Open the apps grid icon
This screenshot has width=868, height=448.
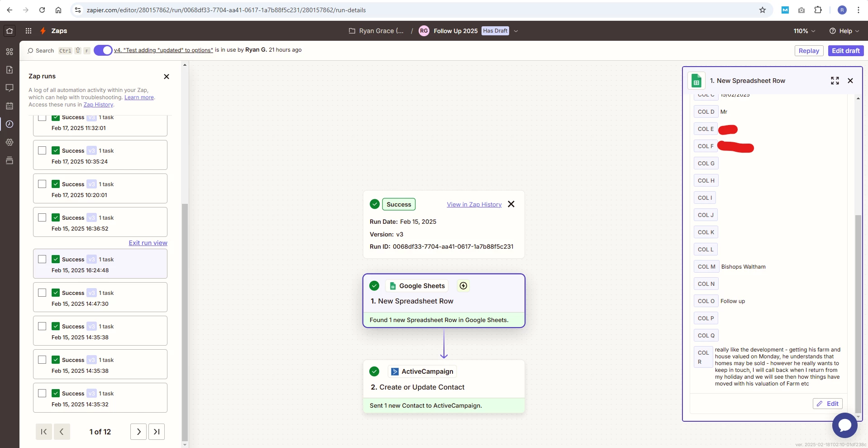point(29,31)
